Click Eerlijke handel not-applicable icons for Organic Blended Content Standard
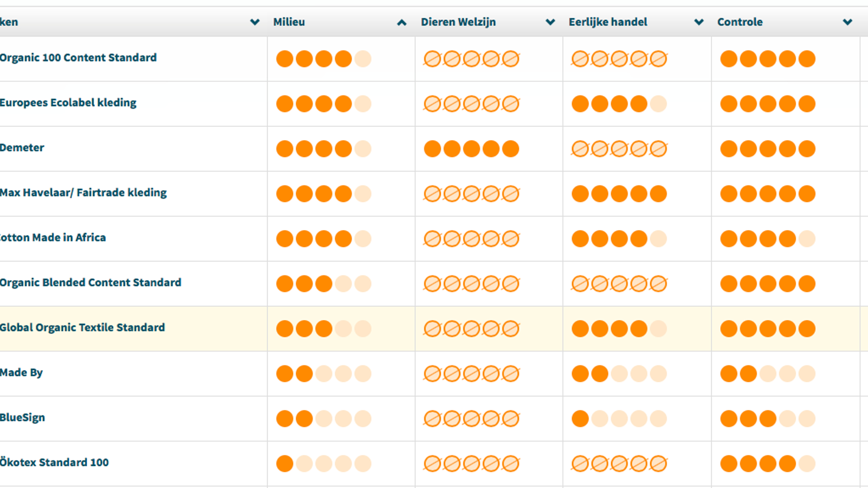The width and height of the screenshot is (868, 488). (619, 284)
